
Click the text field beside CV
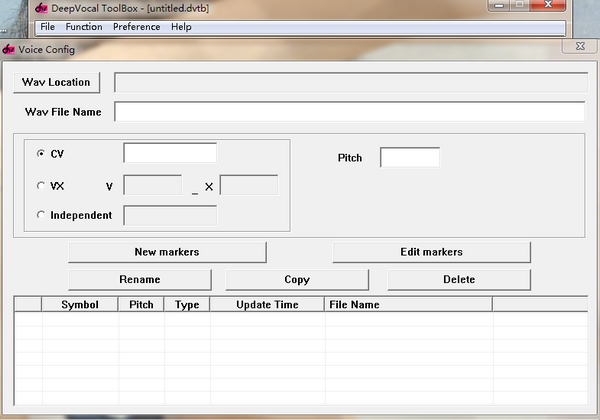click(x=170, y=153)
